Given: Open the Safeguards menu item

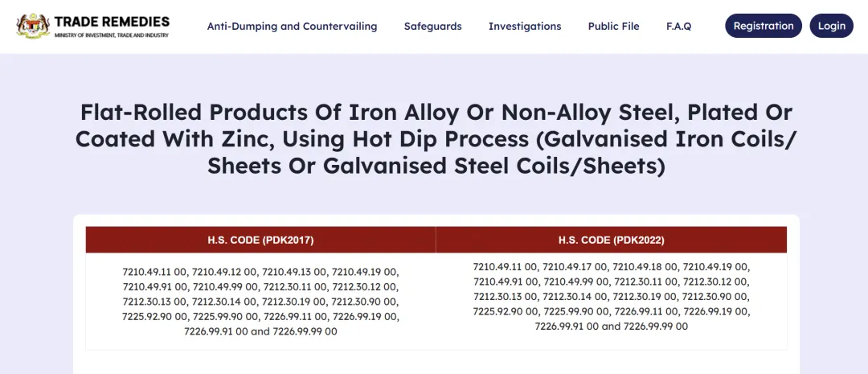Looking at the screenshot, I should point(432,26).
